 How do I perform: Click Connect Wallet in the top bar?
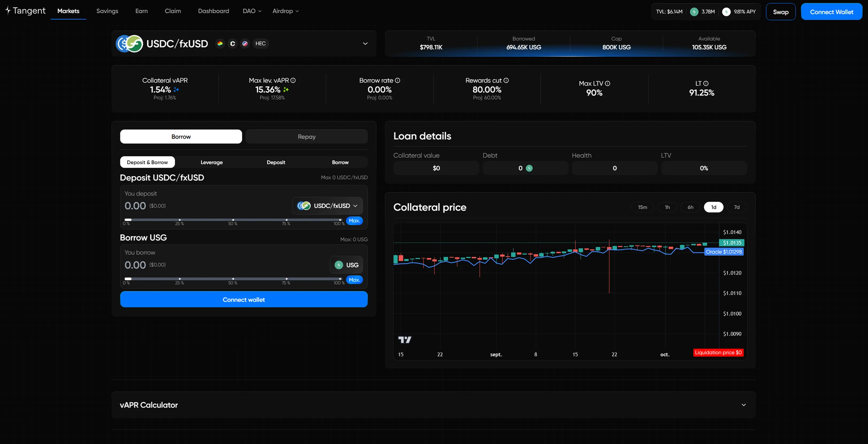831,12
